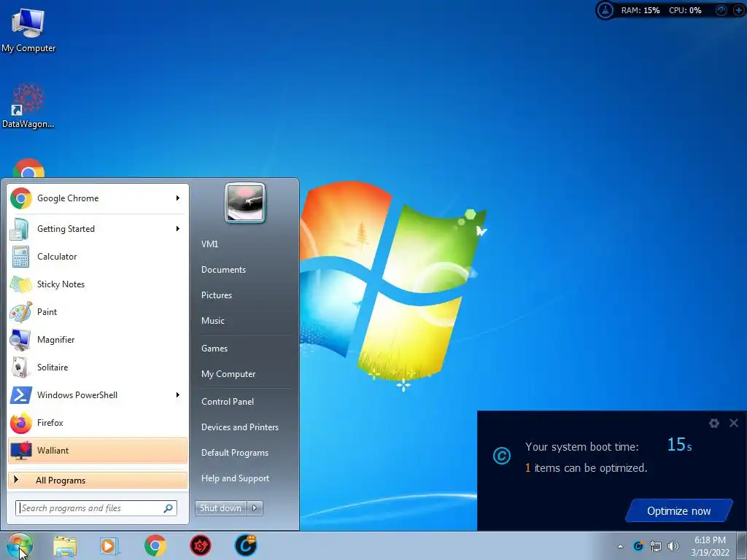Click the user account picture

(x=245, y=203)
